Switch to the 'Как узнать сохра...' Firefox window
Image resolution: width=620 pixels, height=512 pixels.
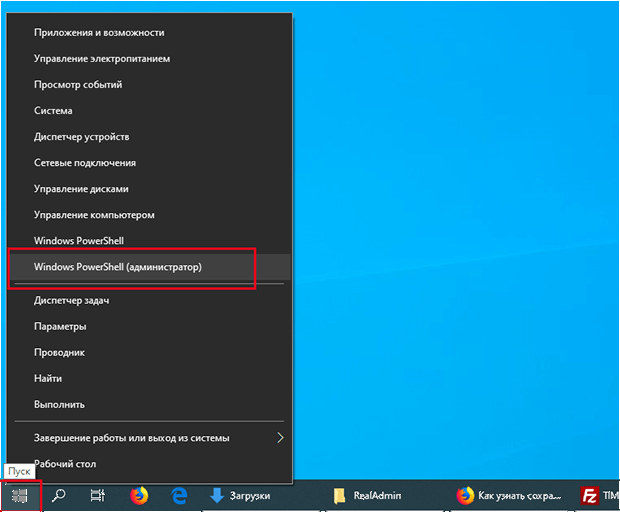pyautogui.click(x=509, y=495)
